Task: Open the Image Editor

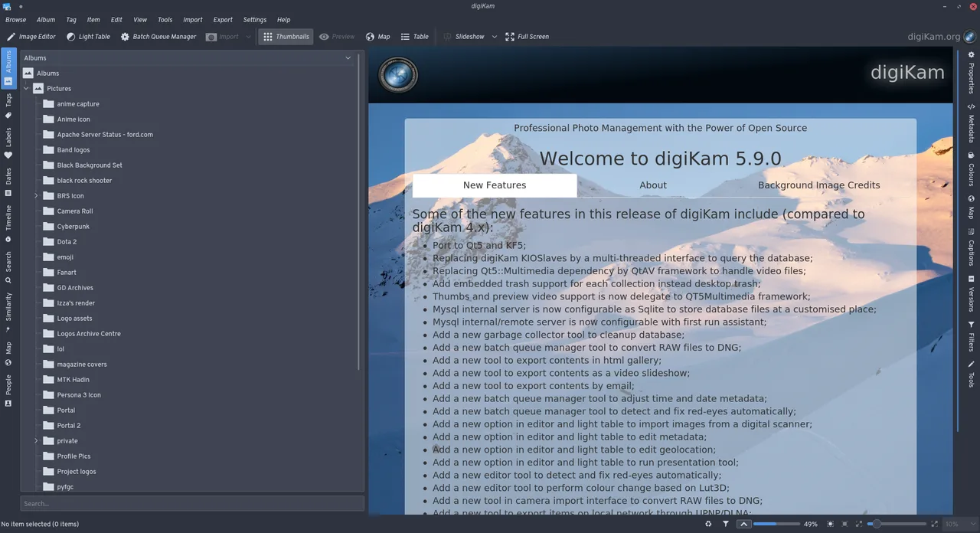Action: [x=31, y=37]
